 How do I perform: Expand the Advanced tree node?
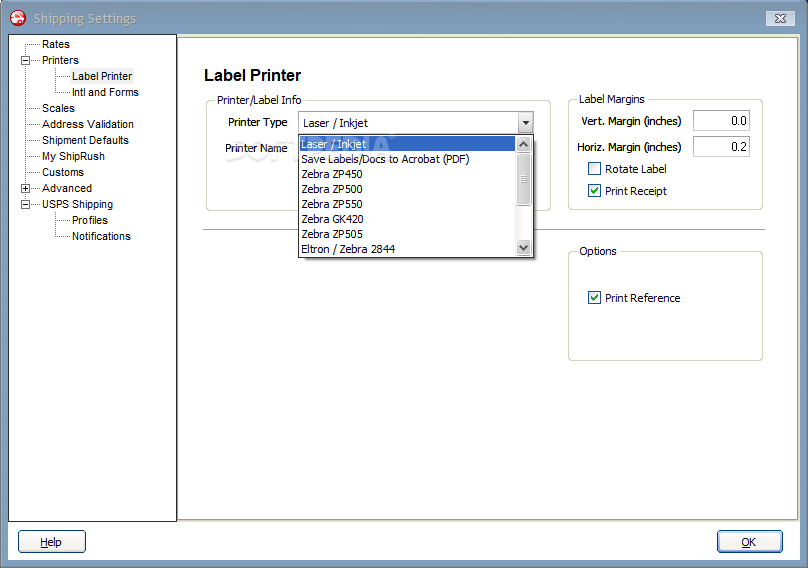[25, 188]
